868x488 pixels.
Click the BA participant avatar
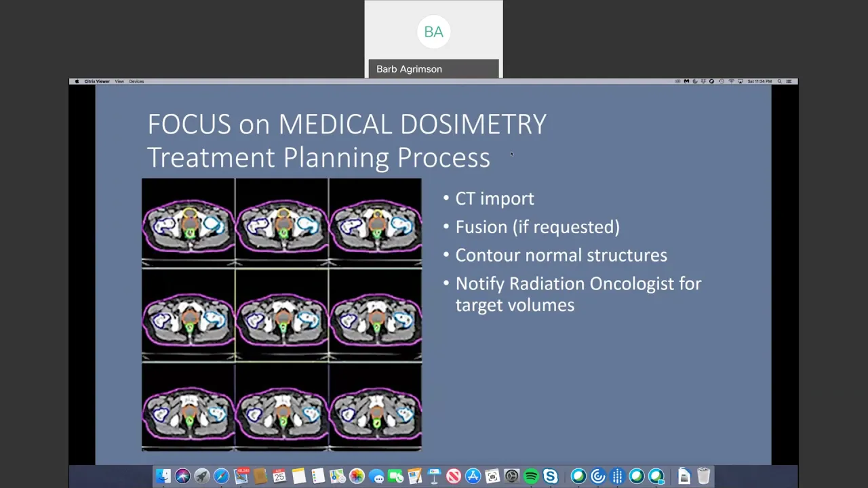[x=433, y=32]
